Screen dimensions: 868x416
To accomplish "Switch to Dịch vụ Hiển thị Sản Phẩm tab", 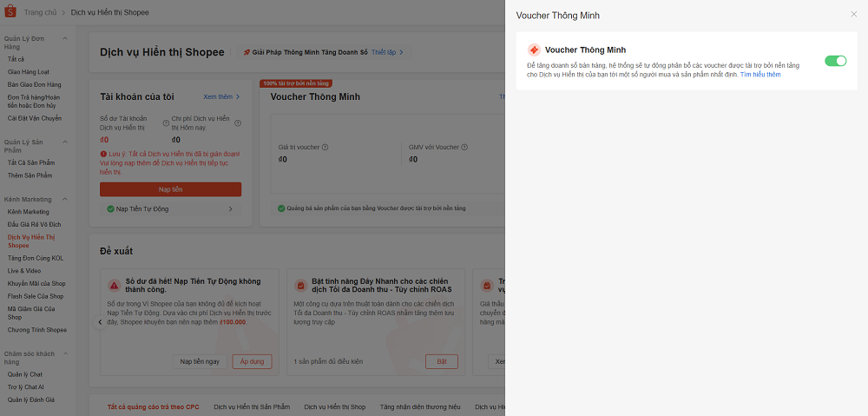I will (252, 406).
